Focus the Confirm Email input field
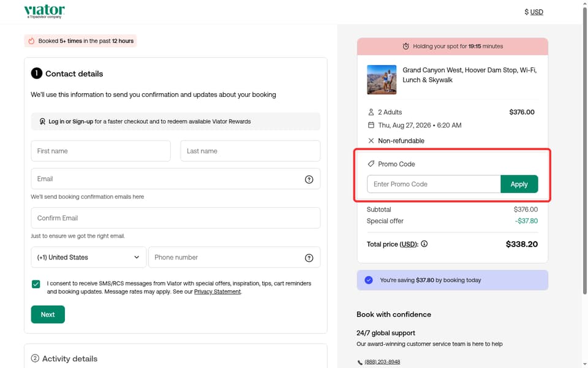The width and height of the screenshot is (588, 368). click(176, 218)
